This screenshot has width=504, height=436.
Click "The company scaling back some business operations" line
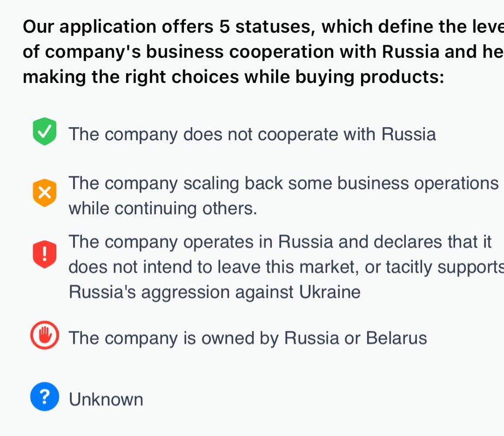284,183
